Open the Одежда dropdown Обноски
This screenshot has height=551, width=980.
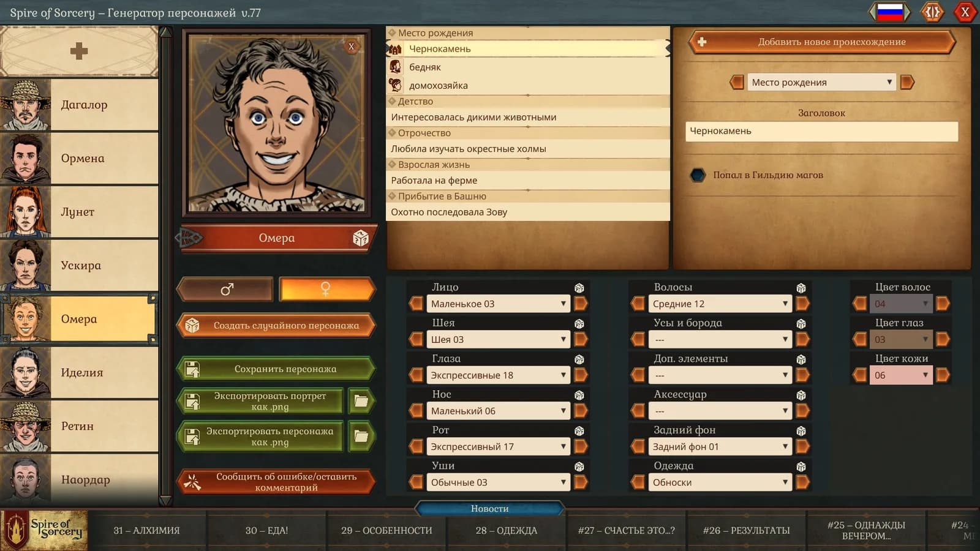click(x=720, y=482)
